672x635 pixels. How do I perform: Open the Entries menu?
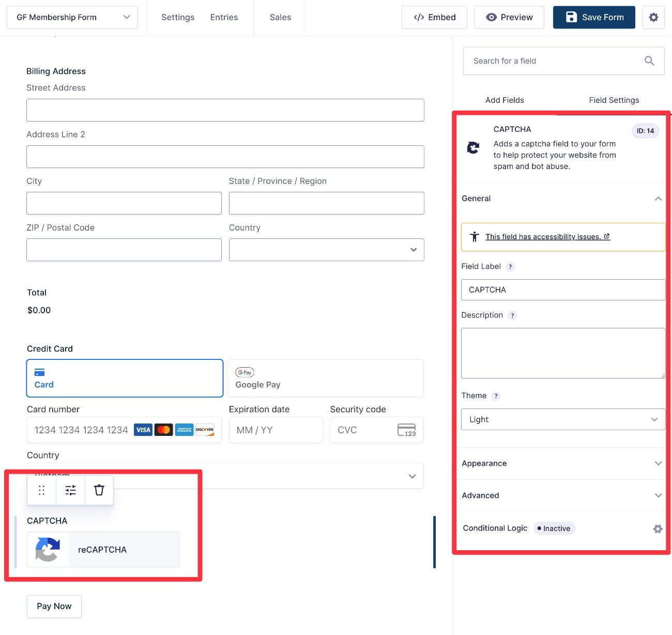tap(224, 18)
